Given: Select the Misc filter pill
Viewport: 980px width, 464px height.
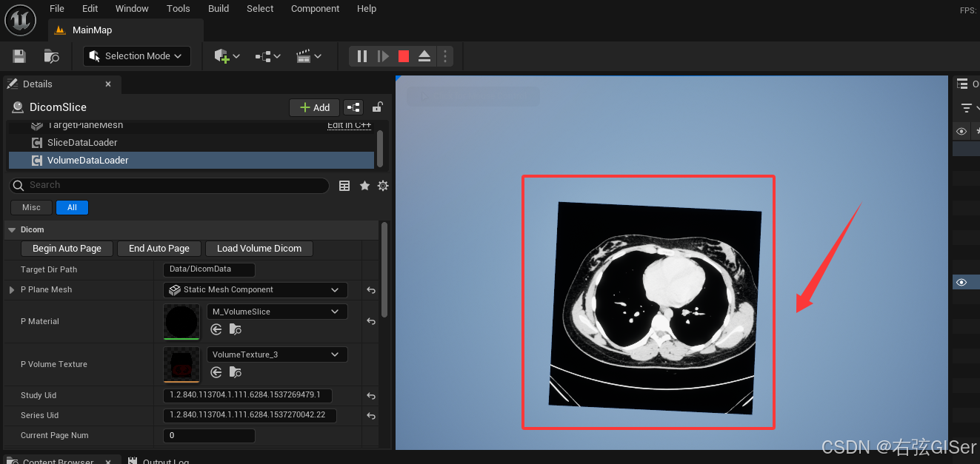Looking at the screenshot, I should [32, 207].
